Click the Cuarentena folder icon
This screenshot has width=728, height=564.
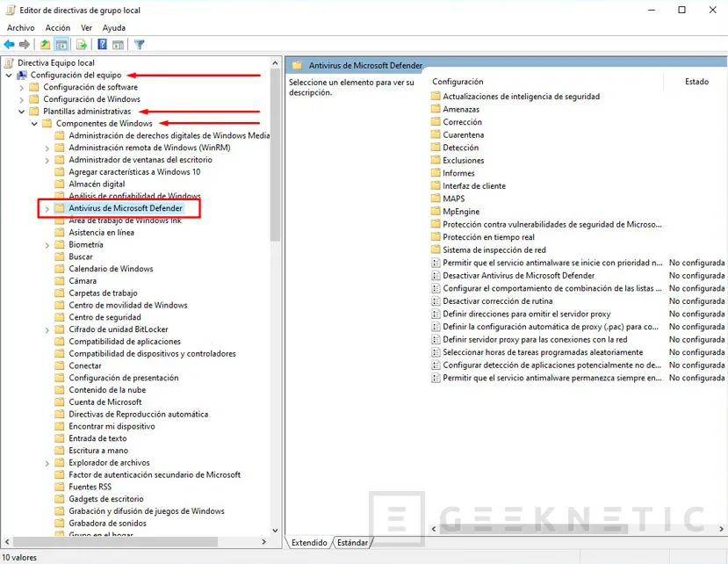(x=436, y=134)
